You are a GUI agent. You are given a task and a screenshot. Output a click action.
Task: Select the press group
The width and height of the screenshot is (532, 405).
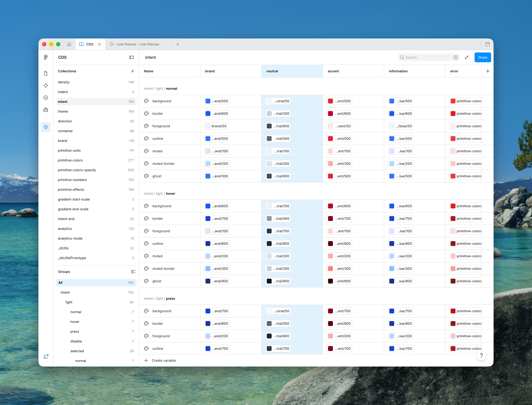point(96,331)
